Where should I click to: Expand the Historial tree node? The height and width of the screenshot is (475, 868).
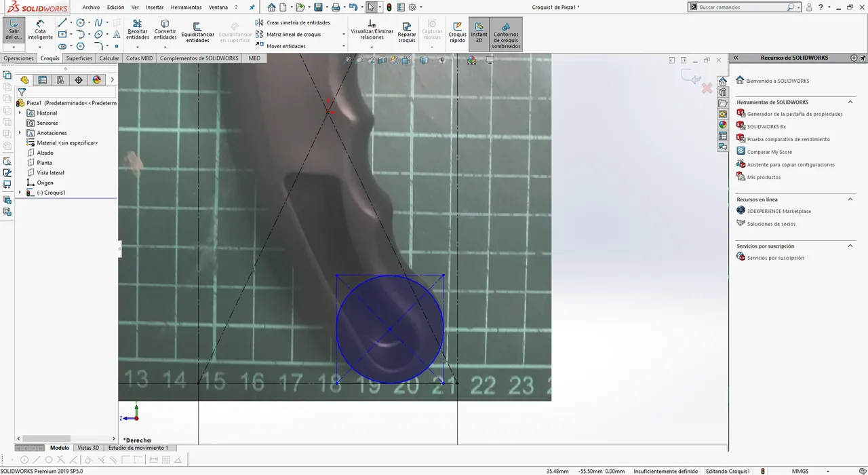(x=20, y=113)
